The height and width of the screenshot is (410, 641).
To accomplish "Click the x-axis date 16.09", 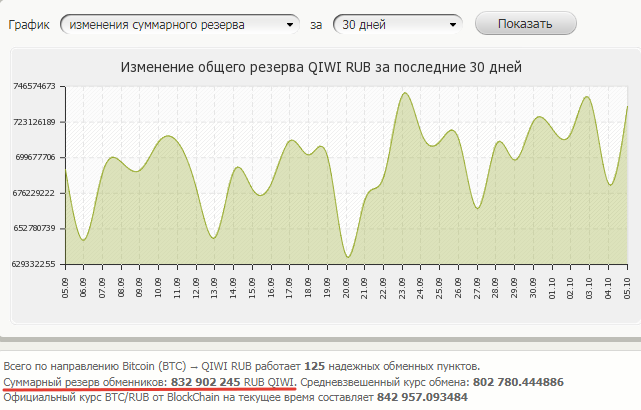I will point(271,288).
